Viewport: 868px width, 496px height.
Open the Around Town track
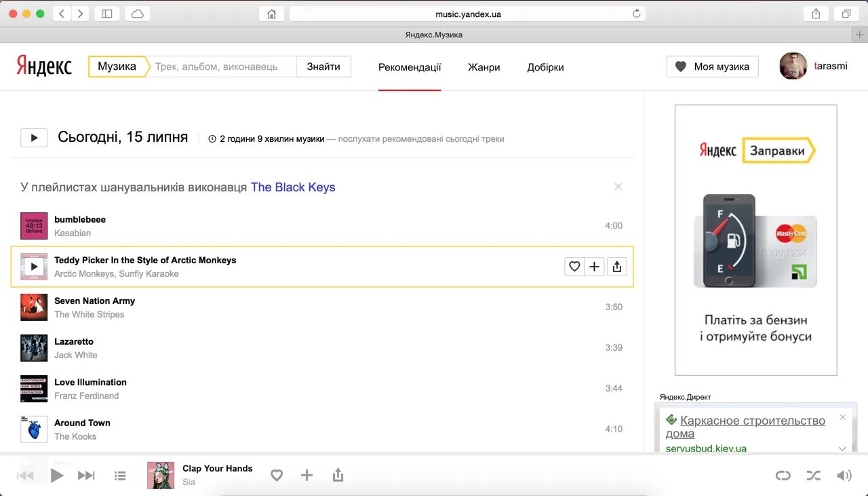[x=82, y=423]
